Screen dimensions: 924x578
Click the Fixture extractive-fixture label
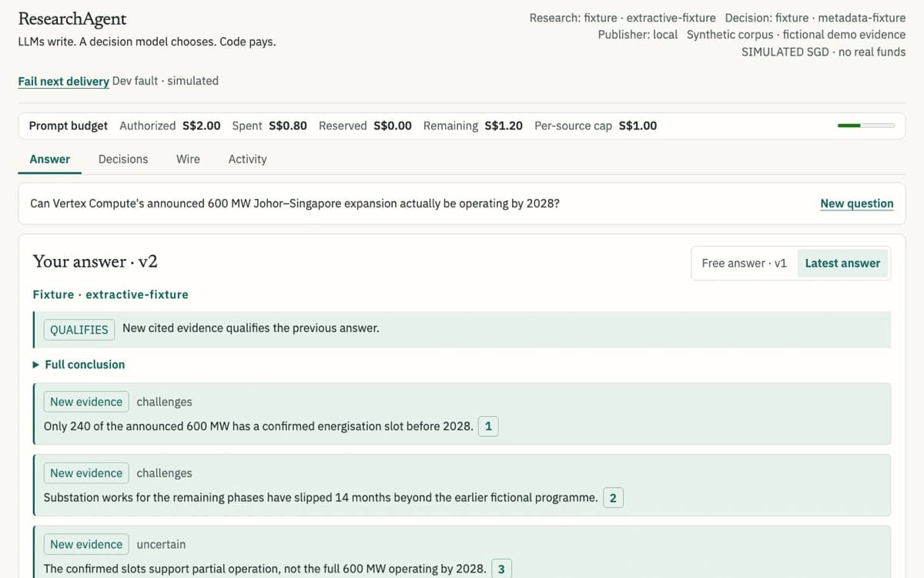pos(110,294)
